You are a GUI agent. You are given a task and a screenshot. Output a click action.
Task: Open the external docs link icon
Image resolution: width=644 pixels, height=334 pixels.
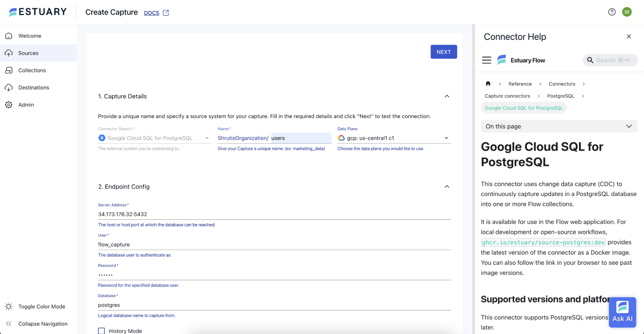tap(166, 13)
